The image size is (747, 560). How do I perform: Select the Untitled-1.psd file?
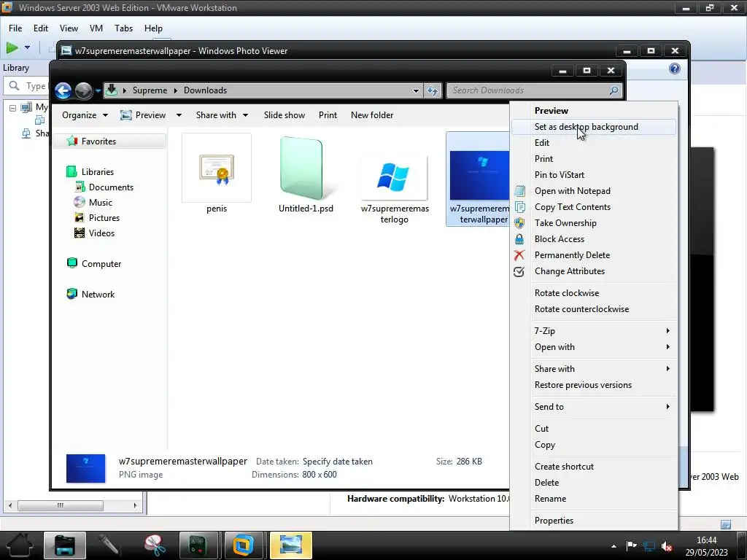tap(306, 174)
